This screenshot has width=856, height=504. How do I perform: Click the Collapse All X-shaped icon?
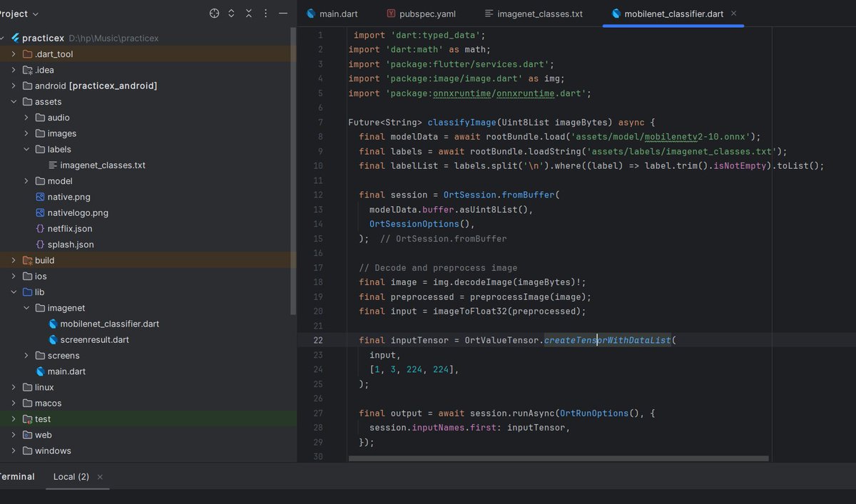tap(249, 14)
